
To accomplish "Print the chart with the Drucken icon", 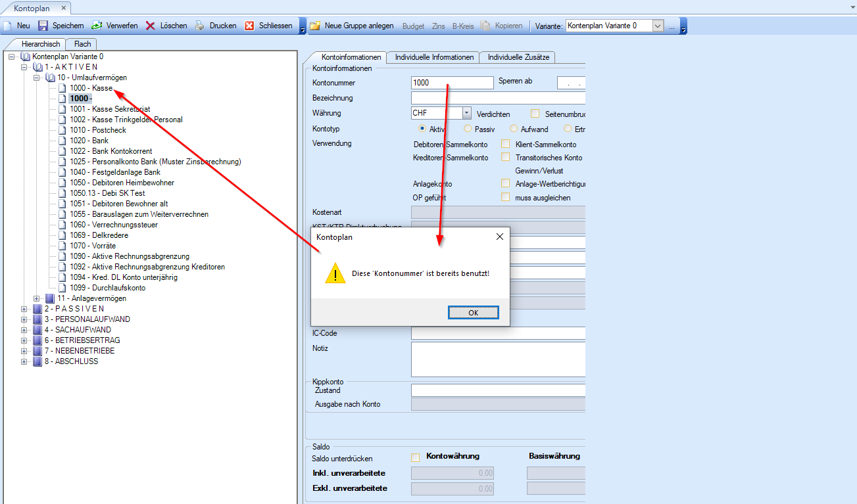I will pyautogui.click(x=199, y=26).
